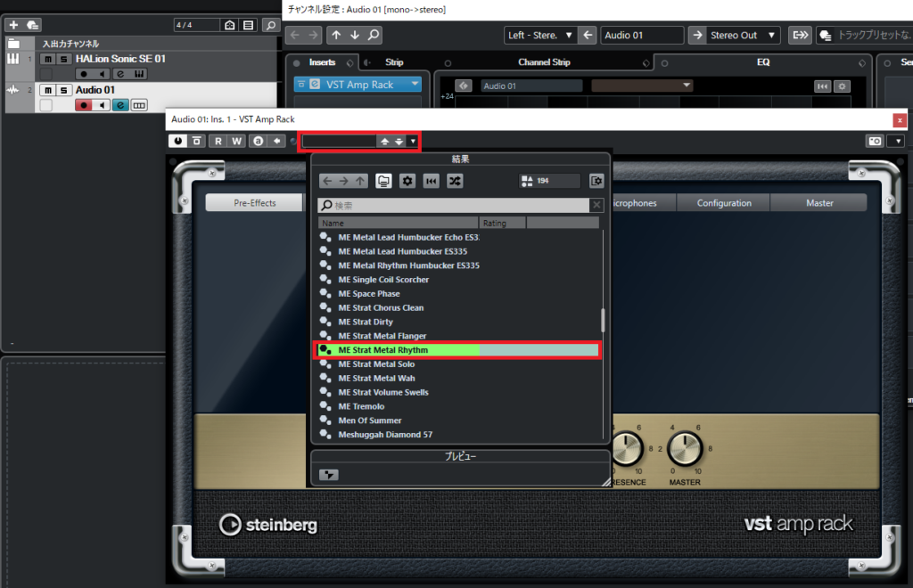Switch to the Channel Strip tab
The image size is (913, 588).
click(x=544, y=62)
